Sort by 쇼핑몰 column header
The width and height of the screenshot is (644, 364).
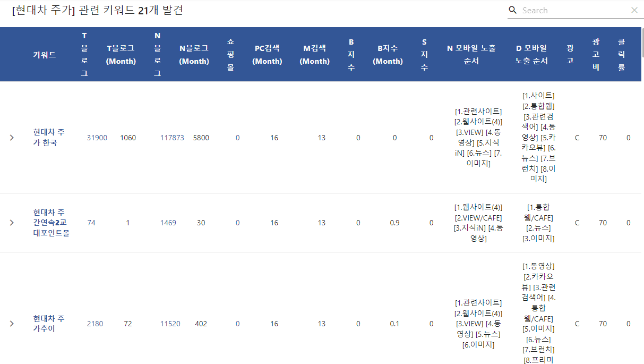[230, 55]
